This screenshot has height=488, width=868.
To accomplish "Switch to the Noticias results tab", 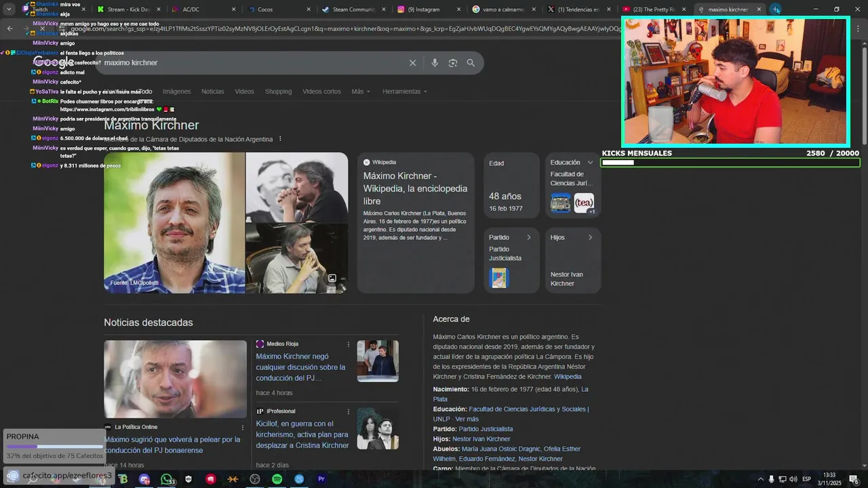I will click(212, 91).
